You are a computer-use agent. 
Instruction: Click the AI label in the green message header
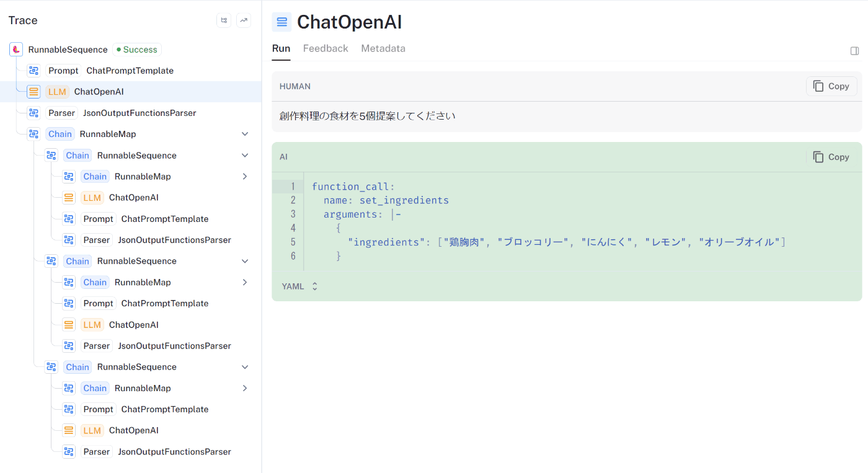pos(283,157)
